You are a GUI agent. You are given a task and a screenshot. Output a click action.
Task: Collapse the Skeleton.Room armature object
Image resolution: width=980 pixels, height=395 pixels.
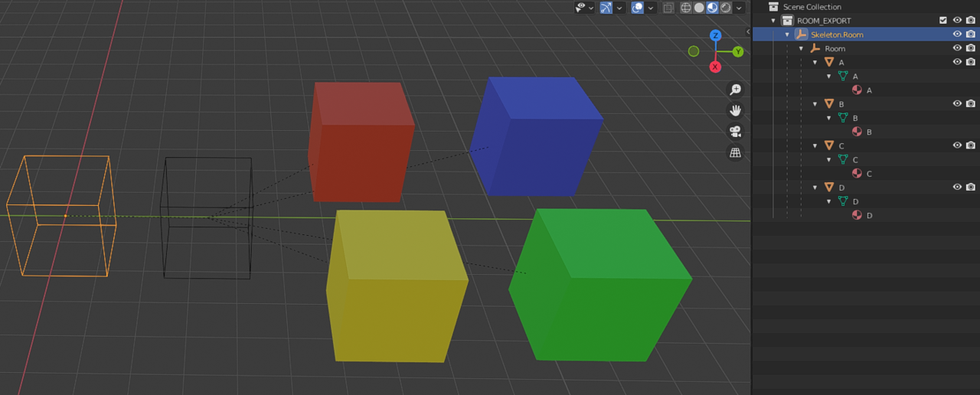(x=787, y=34)
